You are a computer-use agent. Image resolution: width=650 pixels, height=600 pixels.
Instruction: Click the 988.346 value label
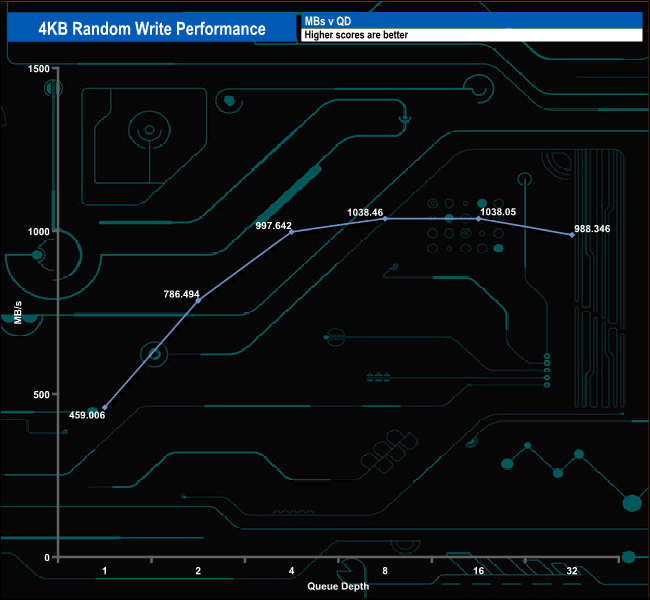click(592, 229)
